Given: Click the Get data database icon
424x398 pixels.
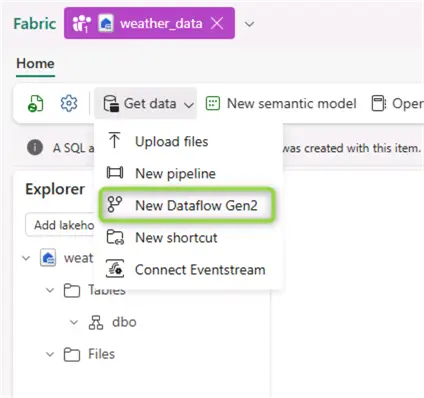Looking at the screenshot, I should point(111,103).
